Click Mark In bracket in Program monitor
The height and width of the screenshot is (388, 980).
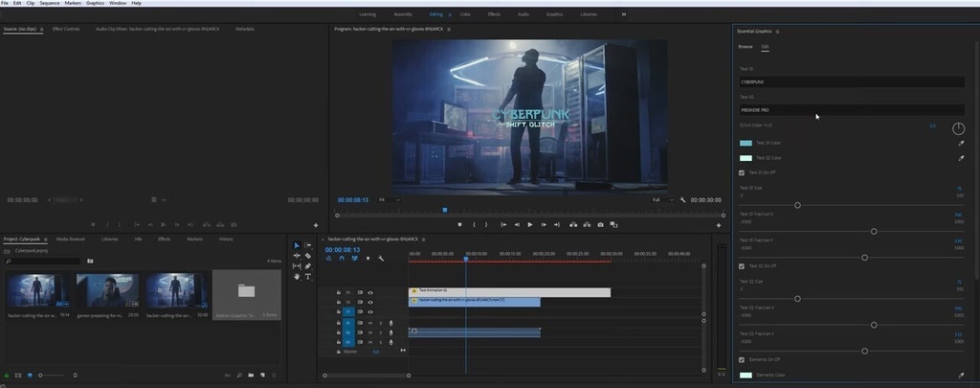tap(474, 225)
